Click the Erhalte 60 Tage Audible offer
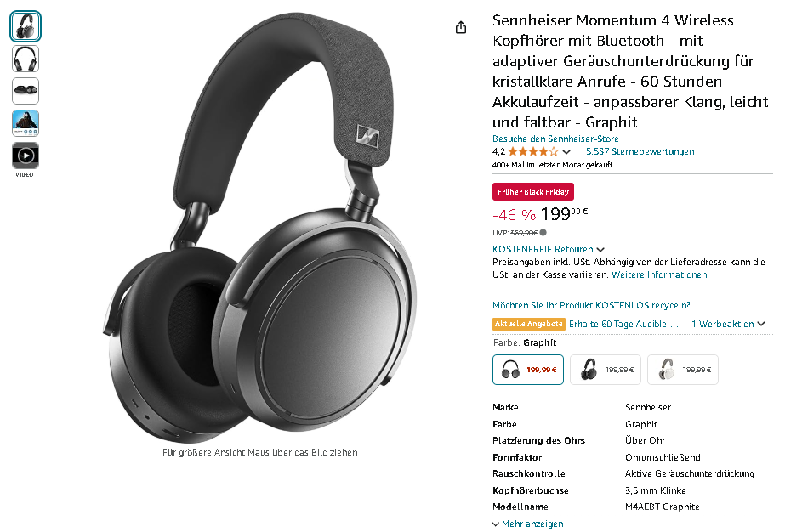This screenshot has height=532, width=785. click(623, 324)
